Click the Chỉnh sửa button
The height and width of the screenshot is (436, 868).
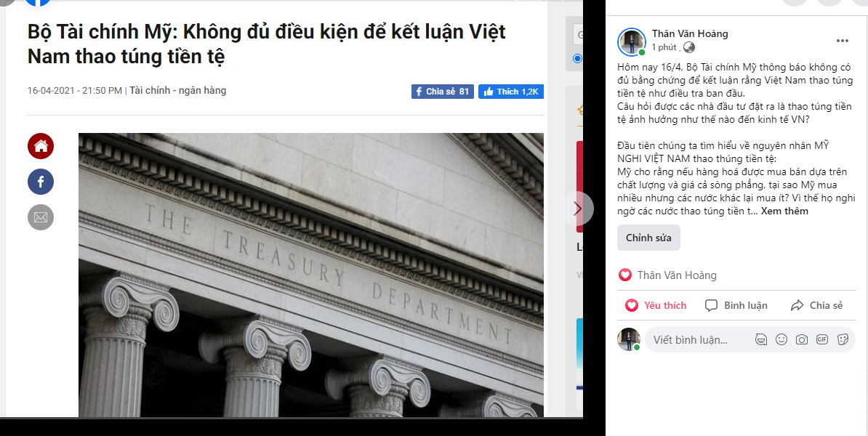pyautogui.click(x=648, y=238)
